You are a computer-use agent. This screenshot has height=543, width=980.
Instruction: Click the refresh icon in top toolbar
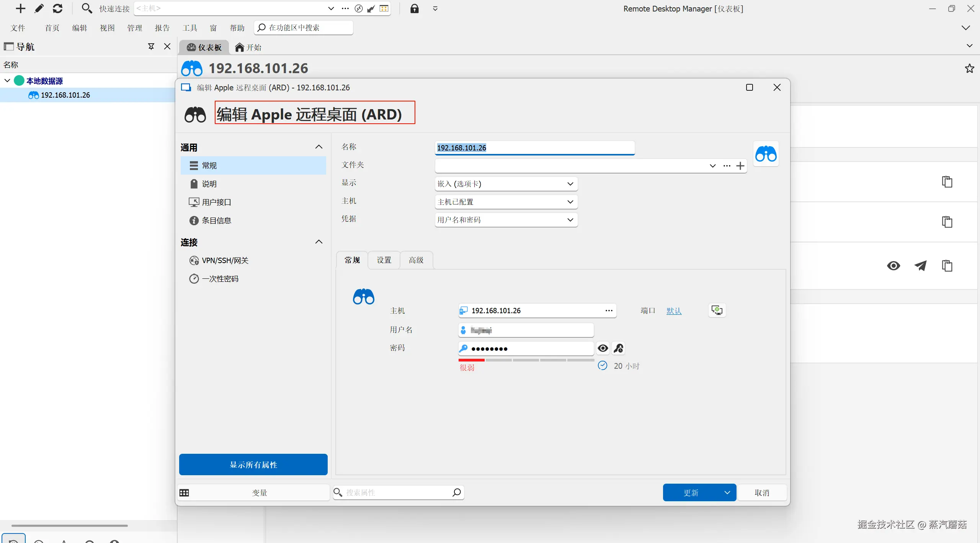[57, 8]
